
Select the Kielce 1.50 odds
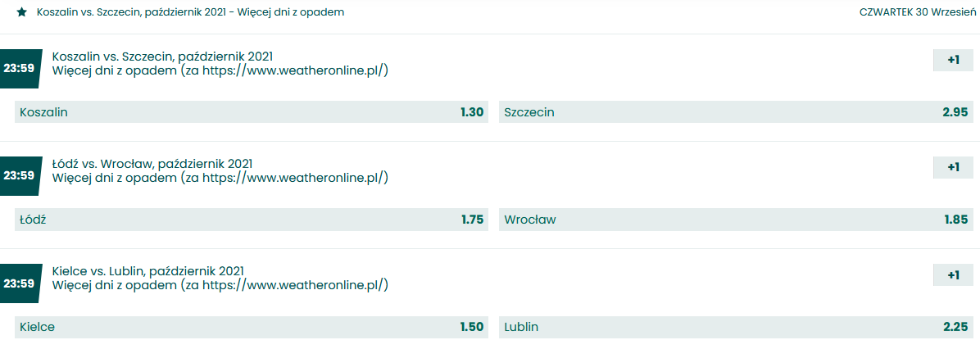[x=251, y=327]
